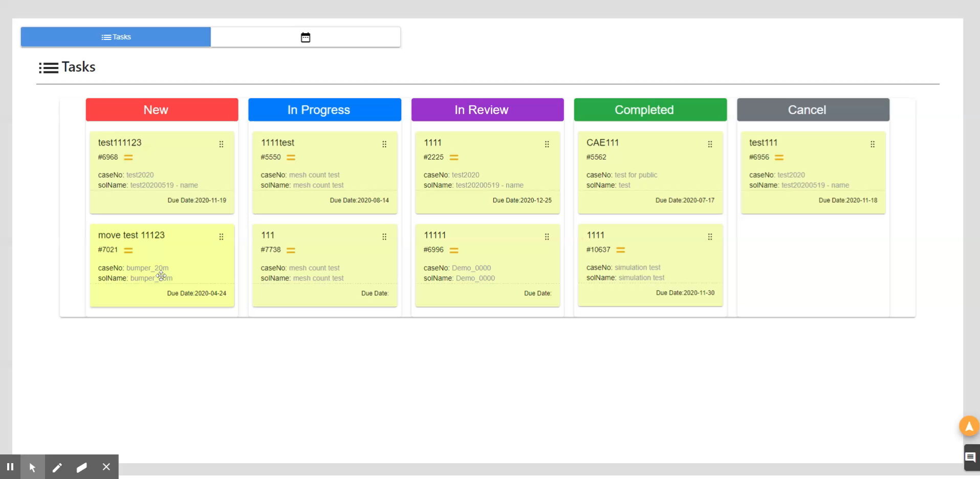Click drag handle dots on test111 card

click(x=873, y=144)
